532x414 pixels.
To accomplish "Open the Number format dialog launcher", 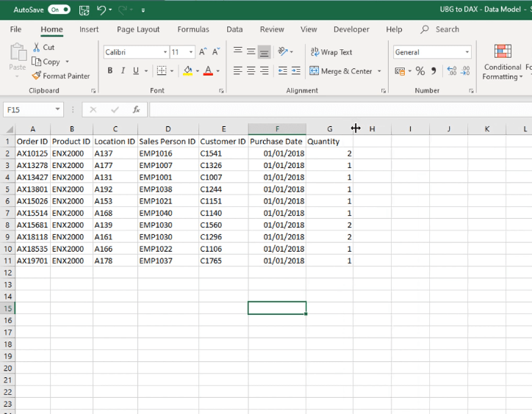I will (471, 91).
